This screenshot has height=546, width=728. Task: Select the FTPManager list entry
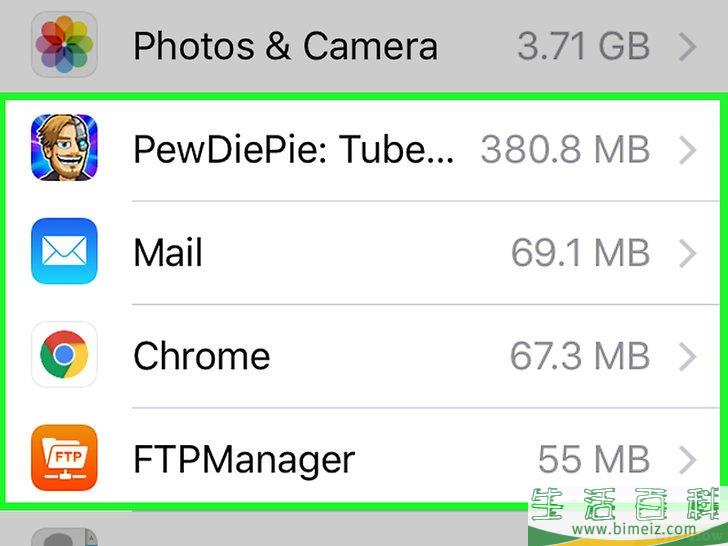pyautogui.click(x=363, y=459)
